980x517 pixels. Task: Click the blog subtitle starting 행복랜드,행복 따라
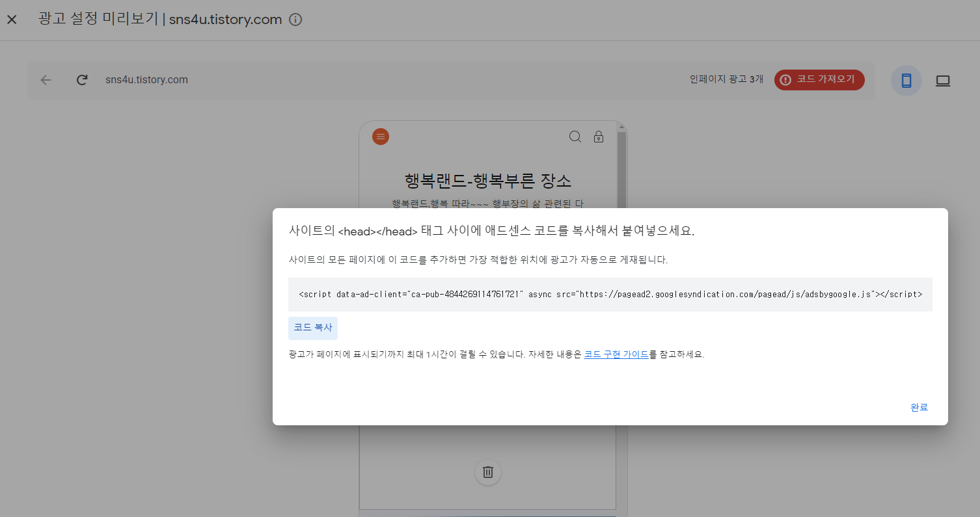pos(488,203)
